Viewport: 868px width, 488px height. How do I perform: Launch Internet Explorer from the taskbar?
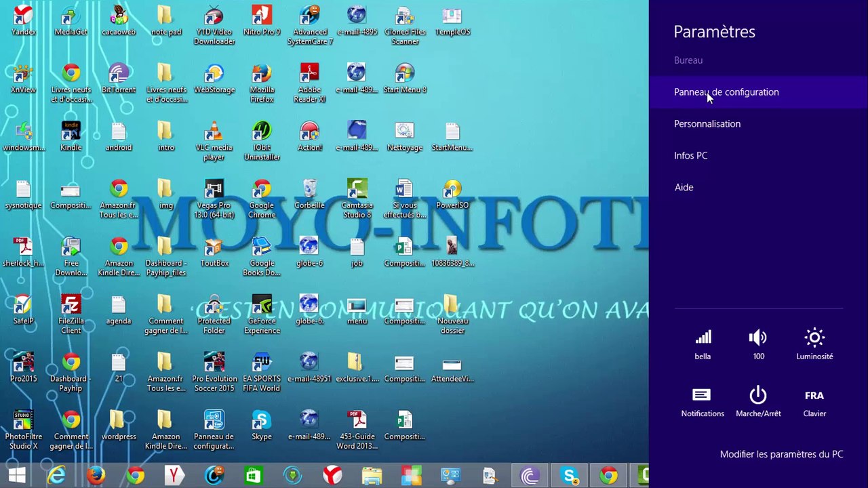click(56, 476)
